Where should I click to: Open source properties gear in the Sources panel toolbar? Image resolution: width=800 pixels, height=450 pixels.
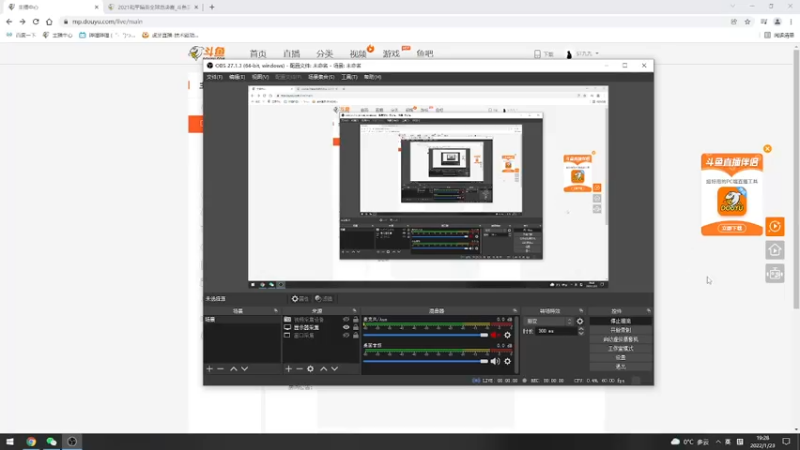310,368
